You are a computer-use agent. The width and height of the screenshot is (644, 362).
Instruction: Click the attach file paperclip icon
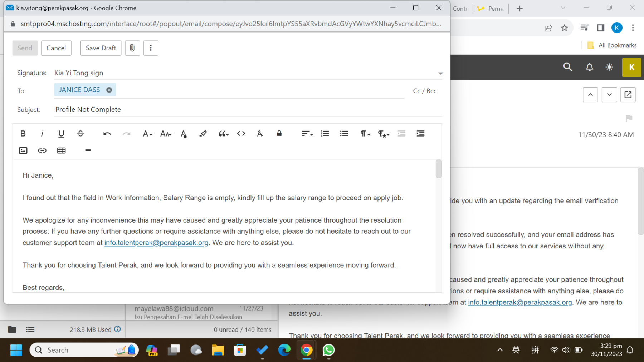pyautogui.click(x=132, y=48)
